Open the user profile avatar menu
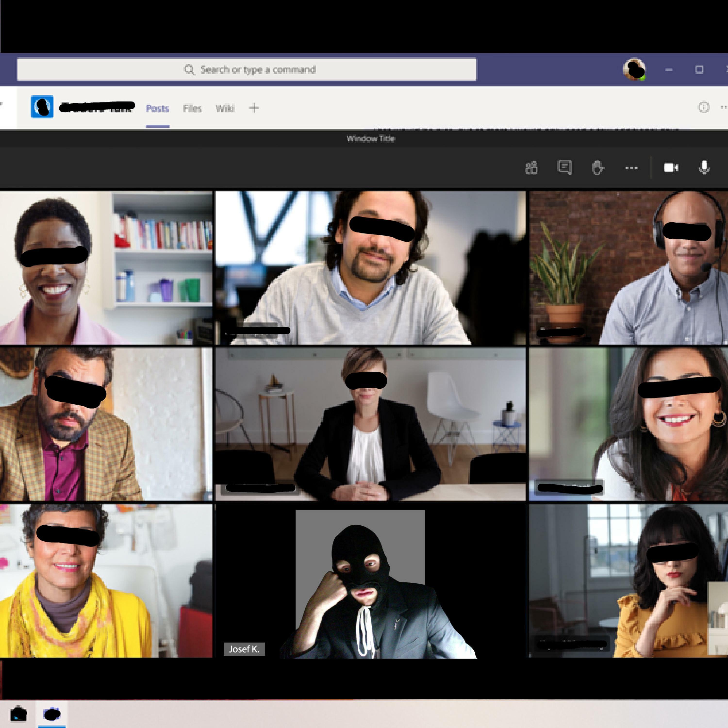 (634, 69)
